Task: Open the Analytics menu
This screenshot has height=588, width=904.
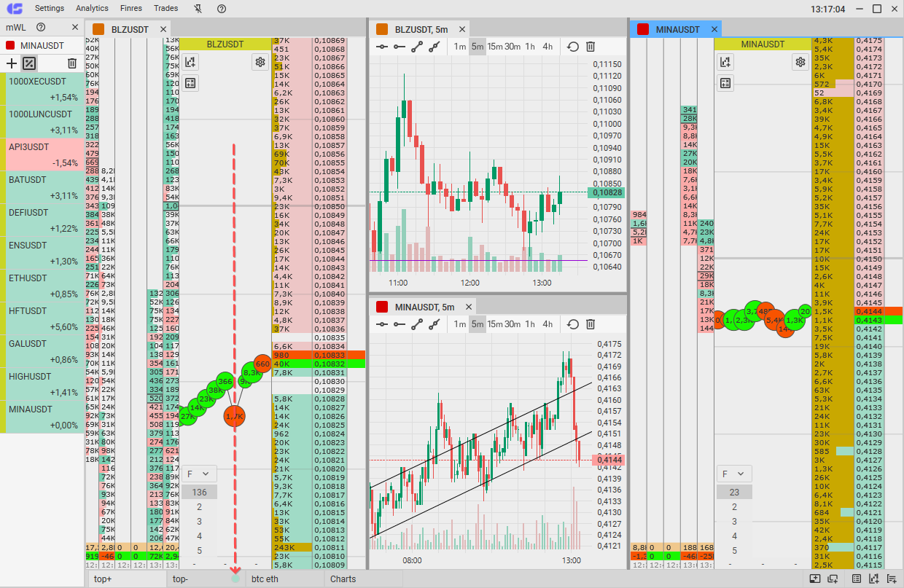Action: 92,9
